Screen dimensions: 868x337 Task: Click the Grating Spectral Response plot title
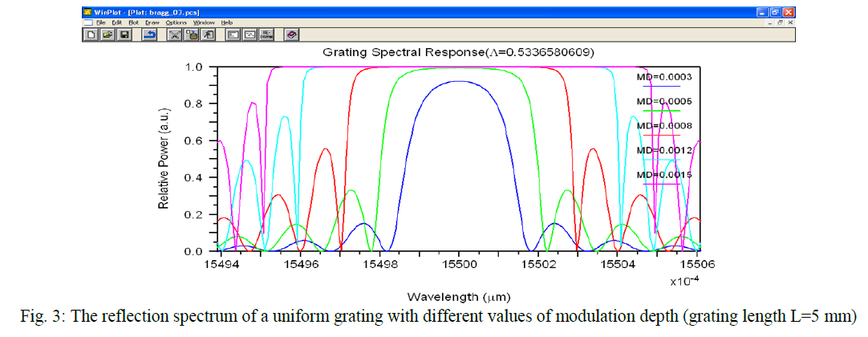(459, 52)
